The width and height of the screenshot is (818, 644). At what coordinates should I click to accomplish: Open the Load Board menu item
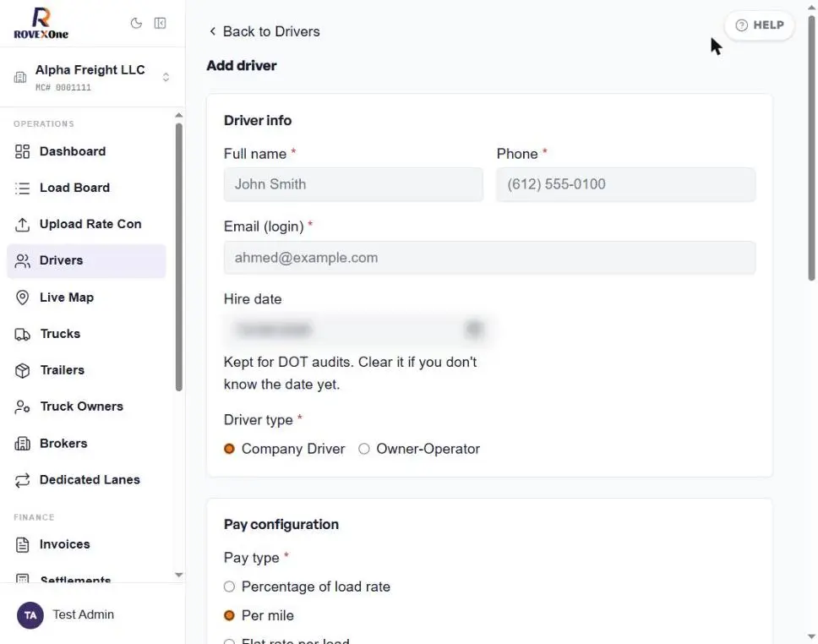pos(86,188)
